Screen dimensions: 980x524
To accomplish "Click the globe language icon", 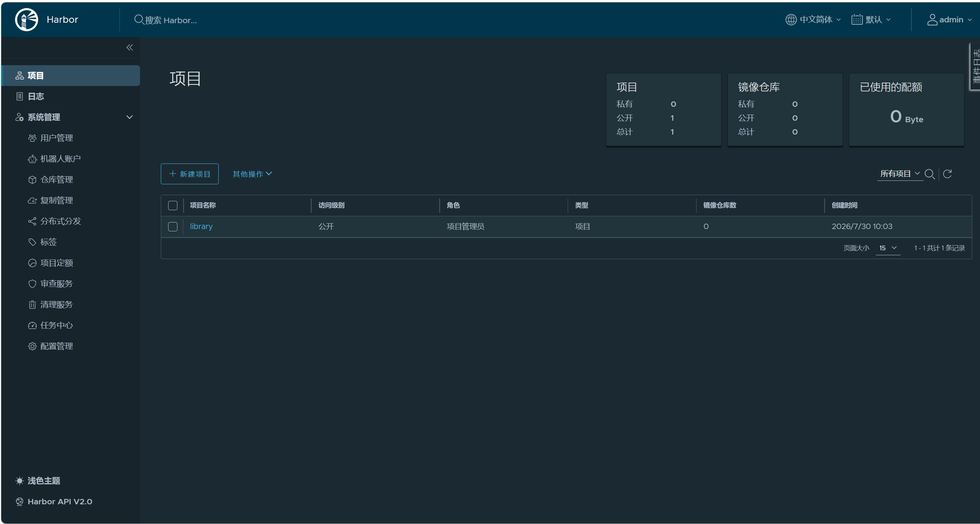I will (x=791, y=20).
